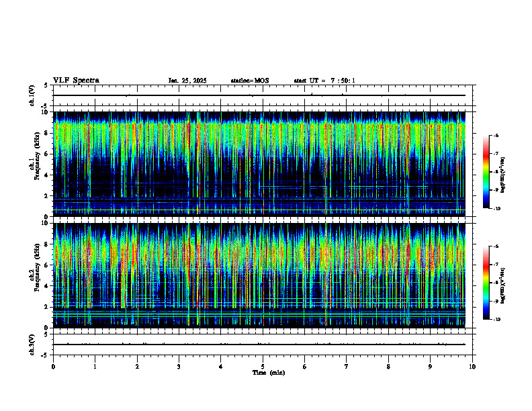Click time-axis tick label "8"

[388, 367]
